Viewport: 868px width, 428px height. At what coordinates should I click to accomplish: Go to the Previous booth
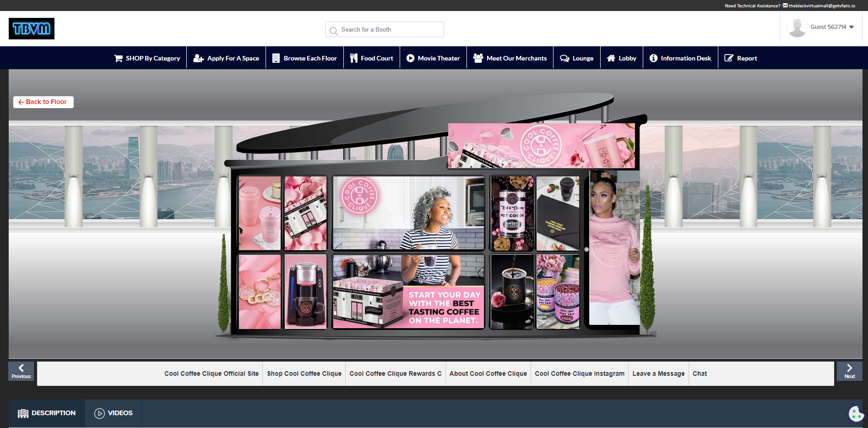coord(21,371)
